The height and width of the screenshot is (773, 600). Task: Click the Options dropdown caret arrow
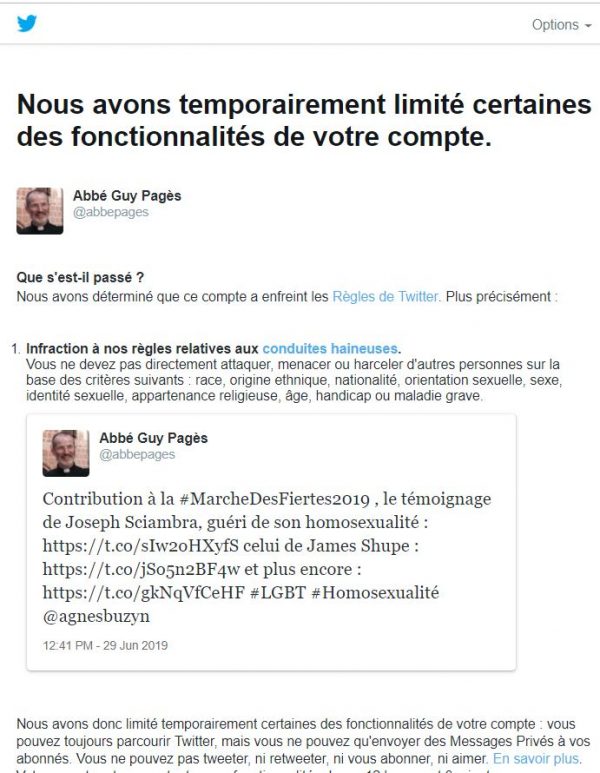tap(588, 26)
